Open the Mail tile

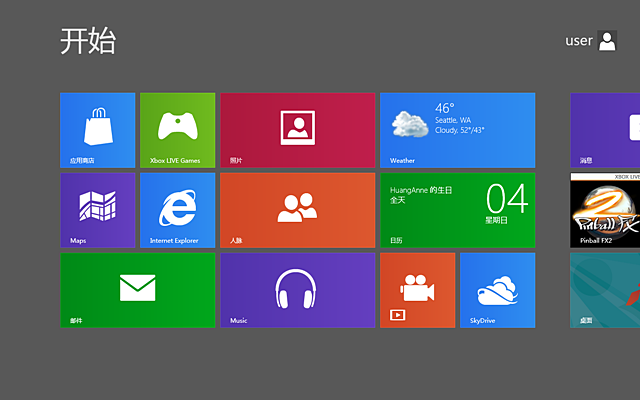coord(138,290)
